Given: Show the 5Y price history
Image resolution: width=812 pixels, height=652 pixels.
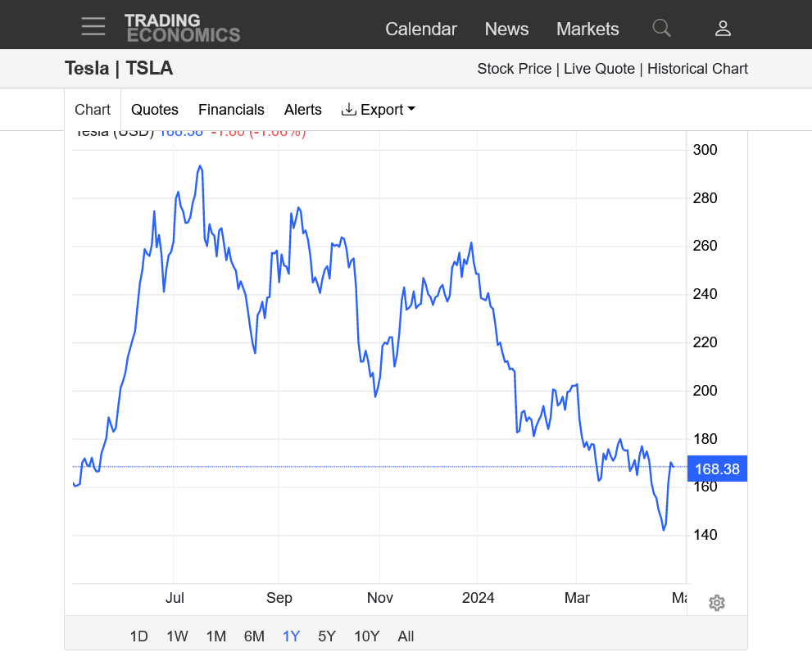Looking at the screenshot, I should (327, 636).
